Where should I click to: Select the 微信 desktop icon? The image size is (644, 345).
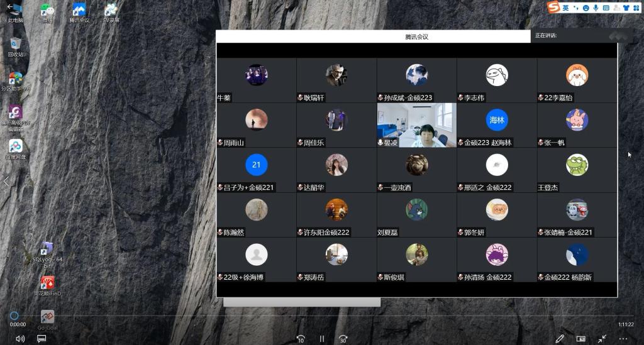(47, 13)
